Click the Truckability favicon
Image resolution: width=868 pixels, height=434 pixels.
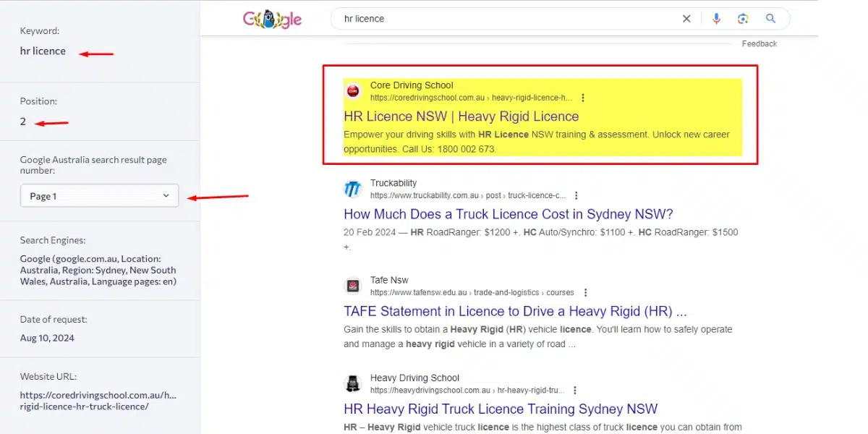(x=353, y=189)
